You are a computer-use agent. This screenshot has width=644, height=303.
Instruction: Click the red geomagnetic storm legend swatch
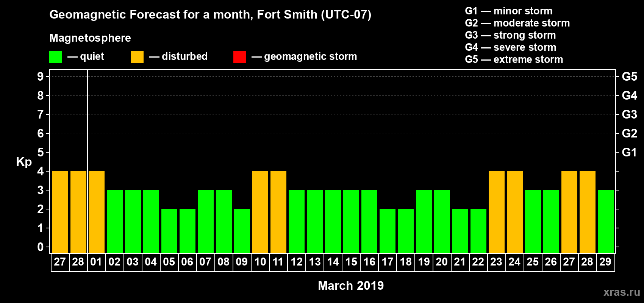[239, 57]
